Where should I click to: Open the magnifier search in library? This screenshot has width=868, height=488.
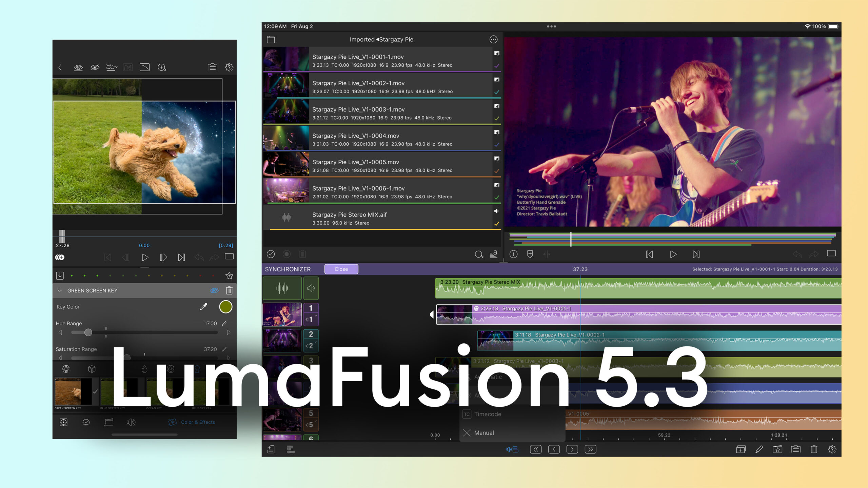tap(479, 254)
